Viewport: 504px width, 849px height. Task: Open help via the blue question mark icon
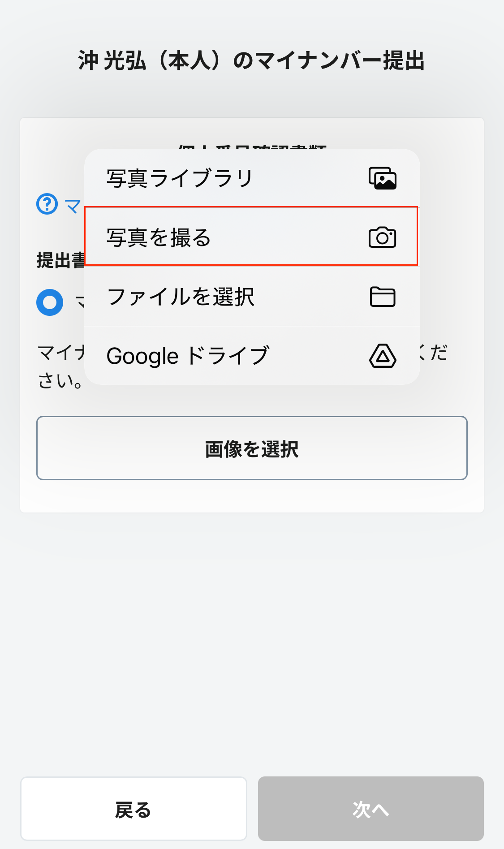coord(47,204)
